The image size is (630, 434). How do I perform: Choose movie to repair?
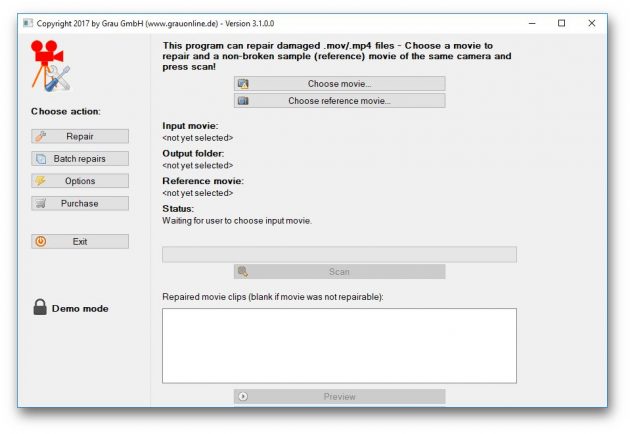click(340, 84)
